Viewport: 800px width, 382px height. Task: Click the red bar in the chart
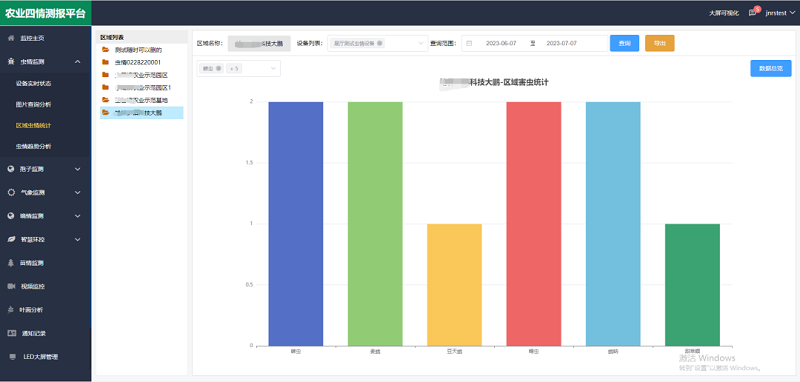[534, 223]
